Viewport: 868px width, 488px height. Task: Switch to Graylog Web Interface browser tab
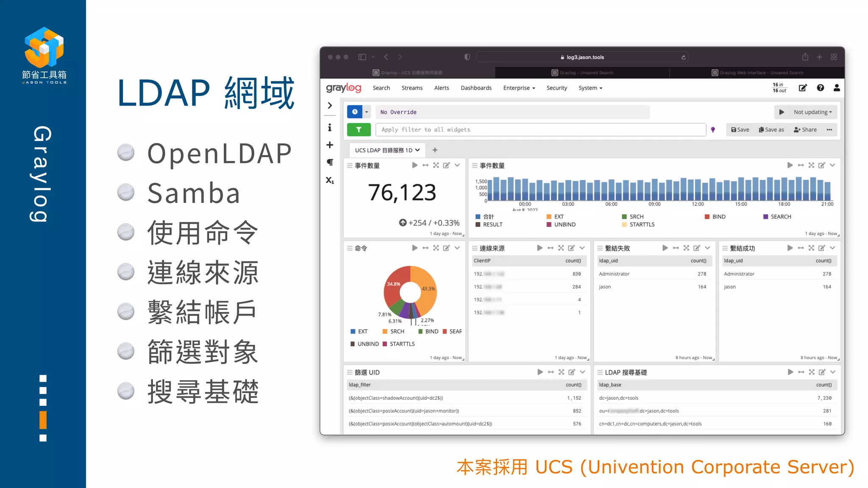[757, 72]
